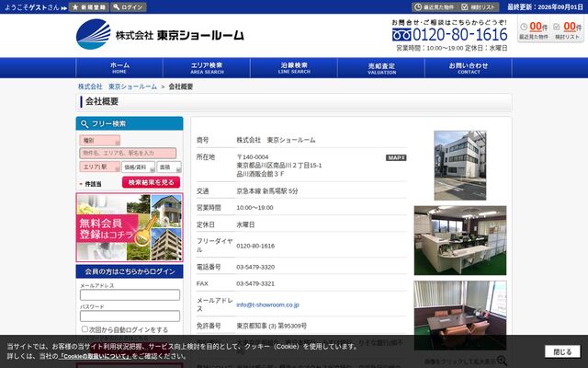Follow breadcrumb link 株式会社 東京ショールーム

point(118,86)
